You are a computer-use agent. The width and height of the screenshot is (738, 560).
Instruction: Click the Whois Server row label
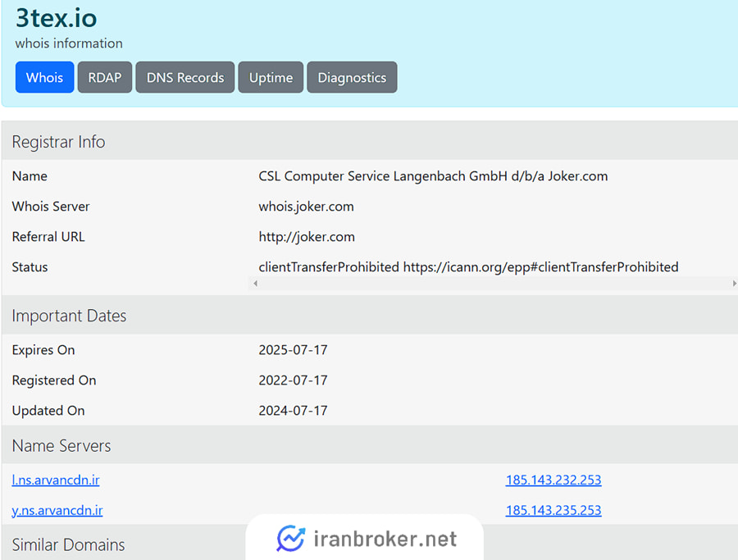(x=51, y=207)
